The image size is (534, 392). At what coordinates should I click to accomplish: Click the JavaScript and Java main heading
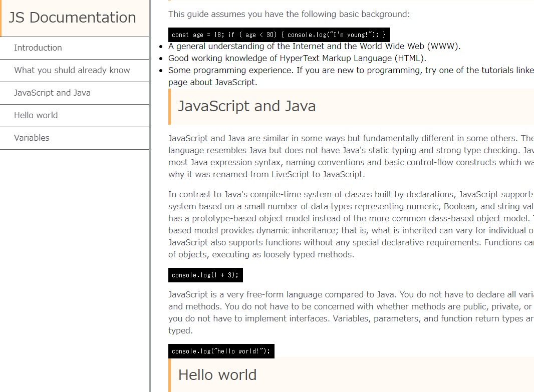[246, 107]
